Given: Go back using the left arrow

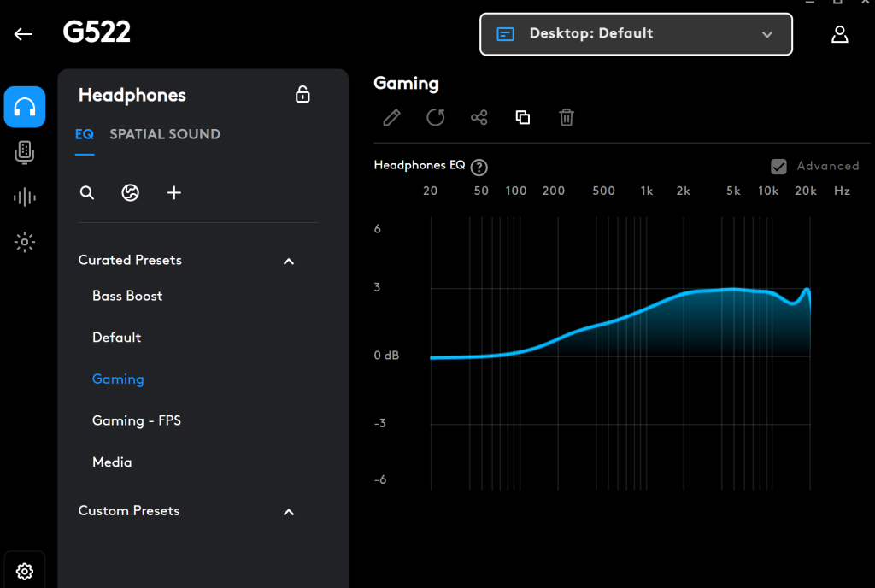Looking at the screenshot, I should coord(23,34).
